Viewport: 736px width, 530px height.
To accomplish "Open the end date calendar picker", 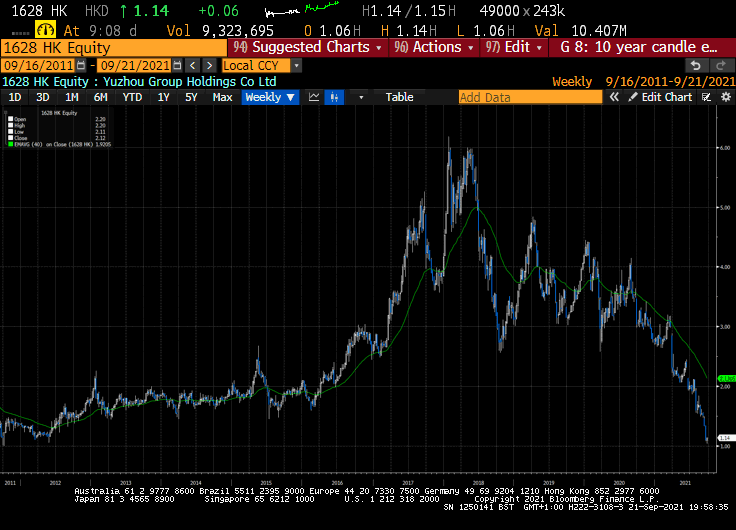I will 177,66.
